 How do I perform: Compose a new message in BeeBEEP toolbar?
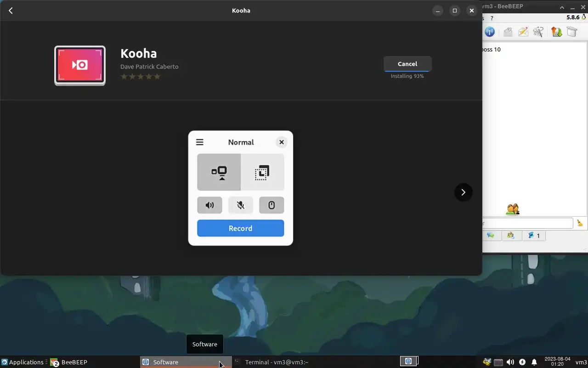coord(523,32)
